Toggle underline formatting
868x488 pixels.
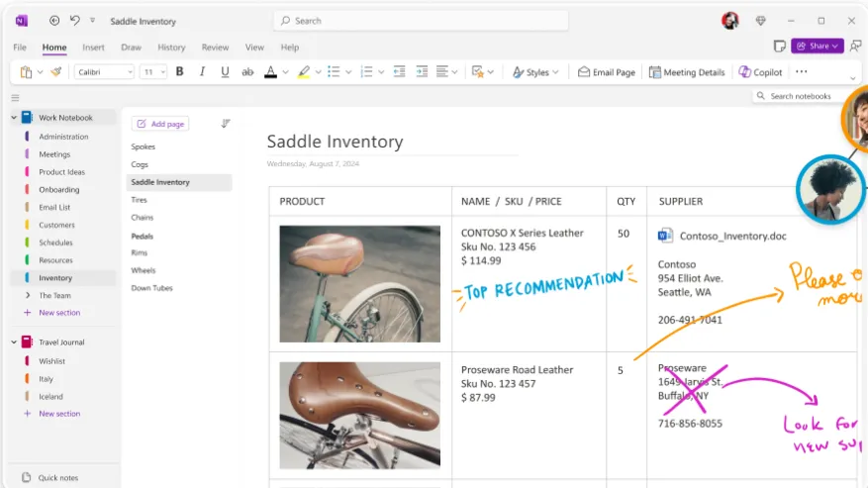225,72
